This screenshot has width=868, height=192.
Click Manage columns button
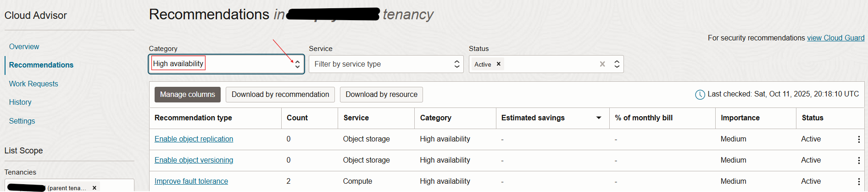187,95
